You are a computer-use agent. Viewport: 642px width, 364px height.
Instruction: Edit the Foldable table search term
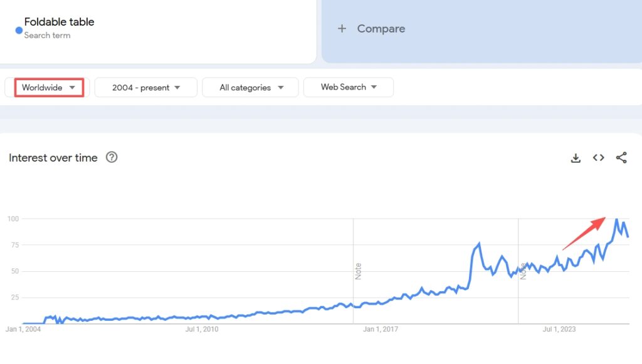[59, 22]
